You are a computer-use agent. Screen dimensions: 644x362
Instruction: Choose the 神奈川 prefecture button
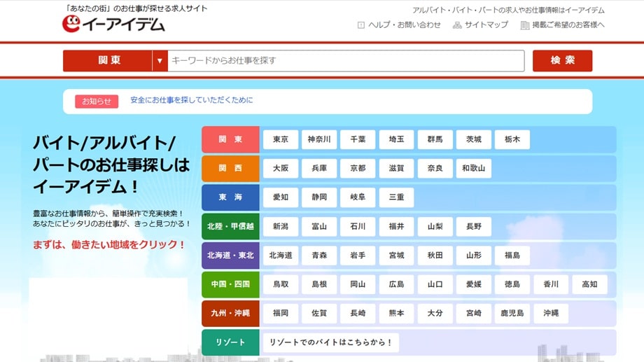tap(319, 139)
